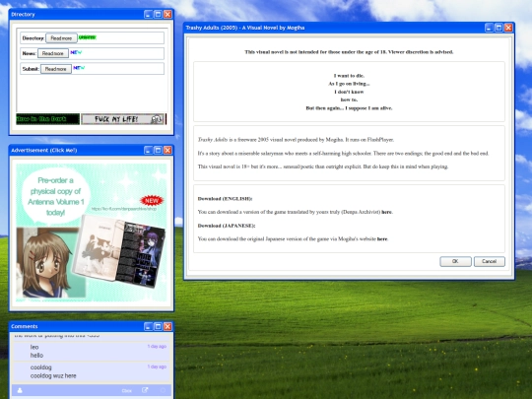This screenshot has height=399, width=532.
Task: Close the Directory window
Action: click(167, 14)
